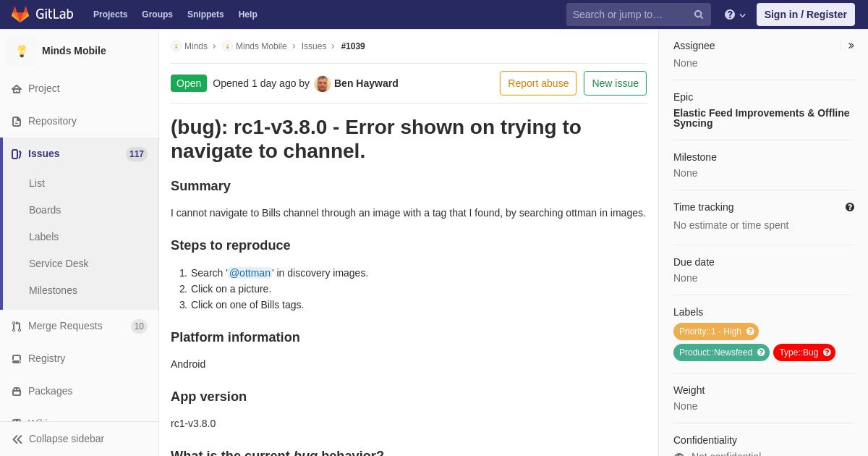
Task: Click the Minds breadcrumb link
Action: pyautogui.click(x=196, y=46)
